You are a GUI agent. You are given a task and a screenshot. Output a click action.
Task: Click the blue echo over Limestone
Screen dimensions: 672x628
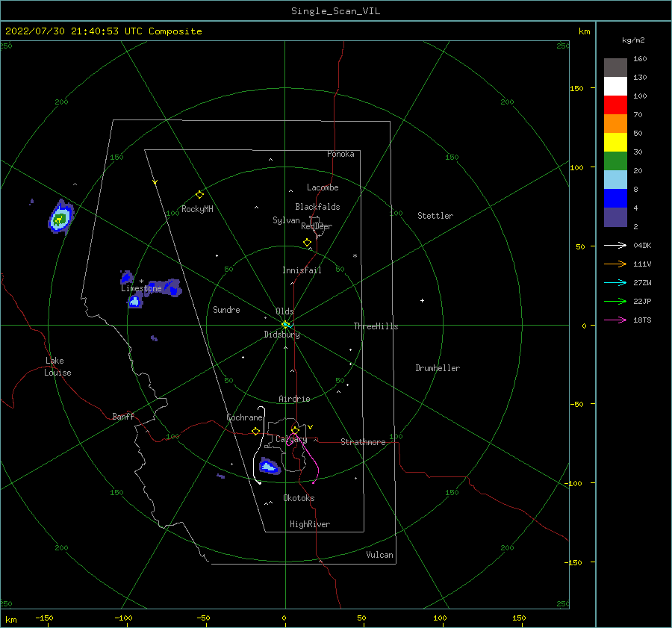[165, 287]
